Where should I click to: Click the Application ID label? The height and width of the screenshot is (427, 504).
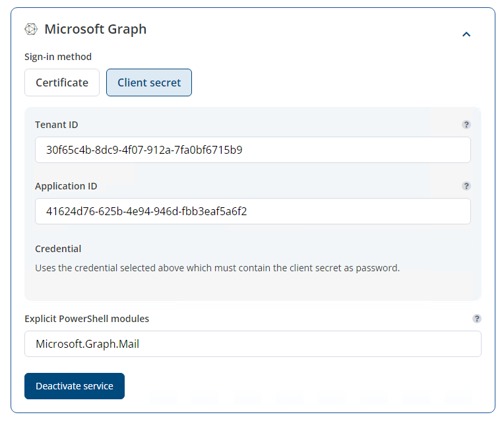coord(66,186)
